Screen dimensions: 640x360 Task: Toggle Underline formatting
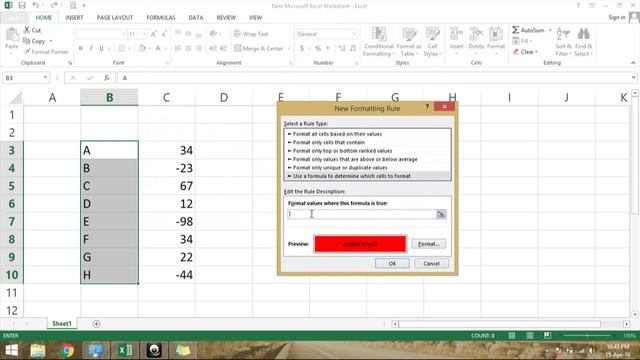[101, 48]
